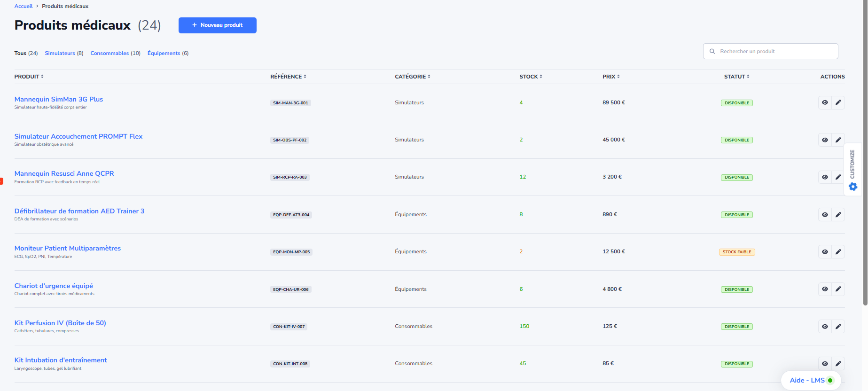The image size is (868, 391).
Task: Sort table by Prix column
Action: 611,77
